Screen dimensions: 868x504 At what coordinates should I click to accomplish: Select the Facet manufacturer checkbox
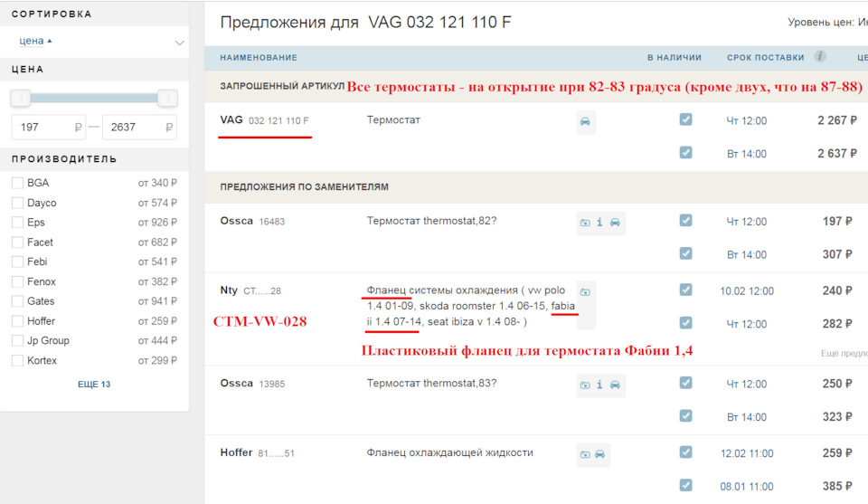coord(18,242)
